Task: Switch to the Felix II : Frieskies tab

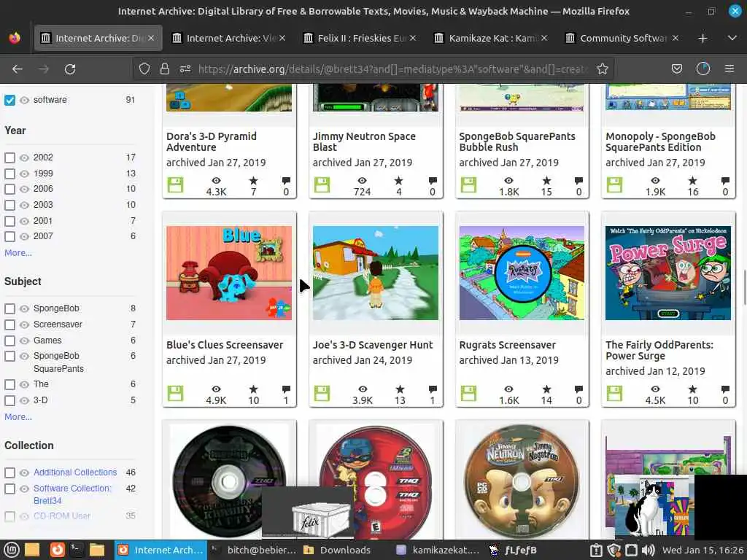Action: [x=360, y=38]
